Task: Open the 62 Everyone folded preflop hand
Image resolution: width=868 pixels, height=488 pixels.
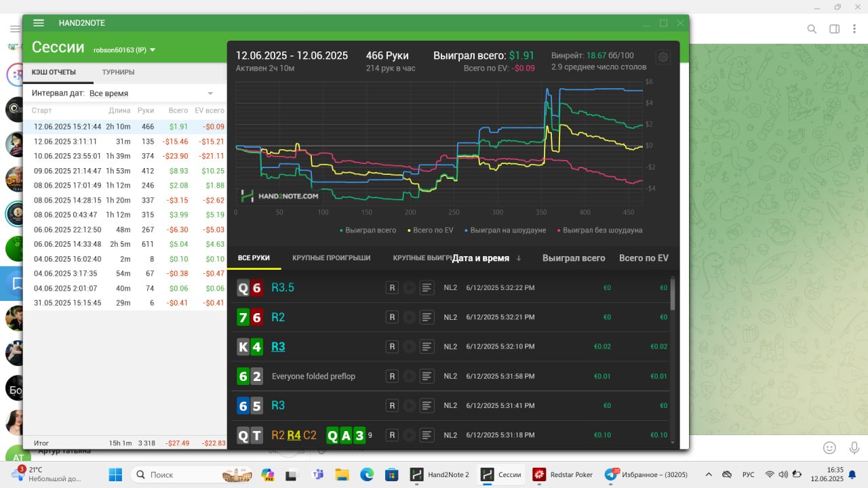Action: [x=450, y=376]
